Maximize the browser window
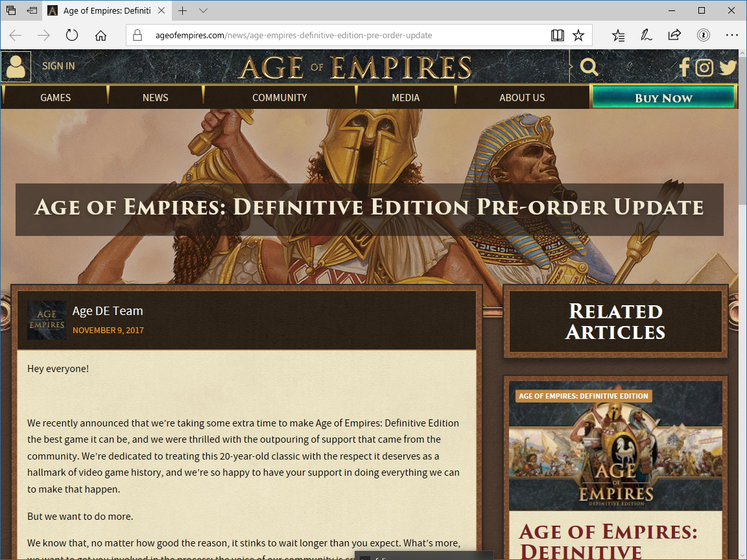 [x=701, y=10]
